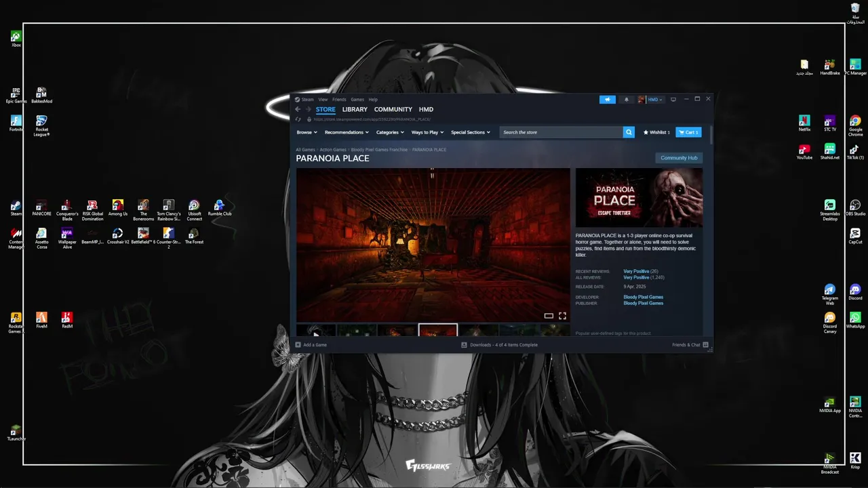Launch the Battlefield 6 desktop shortcut
The image size is (868, 488).
point(143,236)
